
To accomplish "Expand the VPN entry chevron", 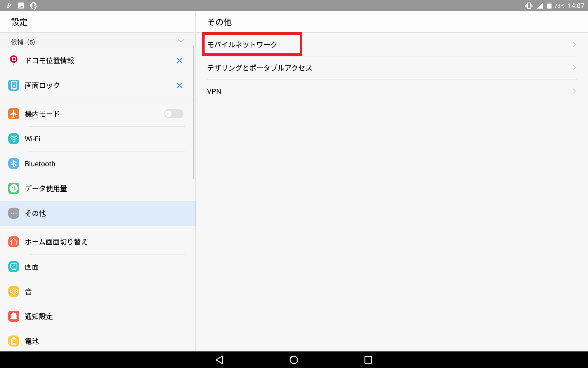I will click(574, 91).
